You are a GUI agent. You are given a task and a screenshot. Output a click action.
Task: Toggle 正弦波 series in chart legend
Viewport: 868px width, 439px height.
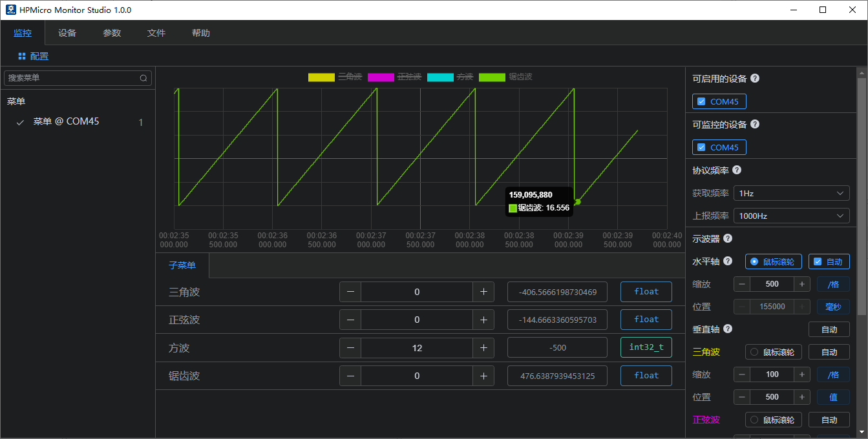click(394, 77)
